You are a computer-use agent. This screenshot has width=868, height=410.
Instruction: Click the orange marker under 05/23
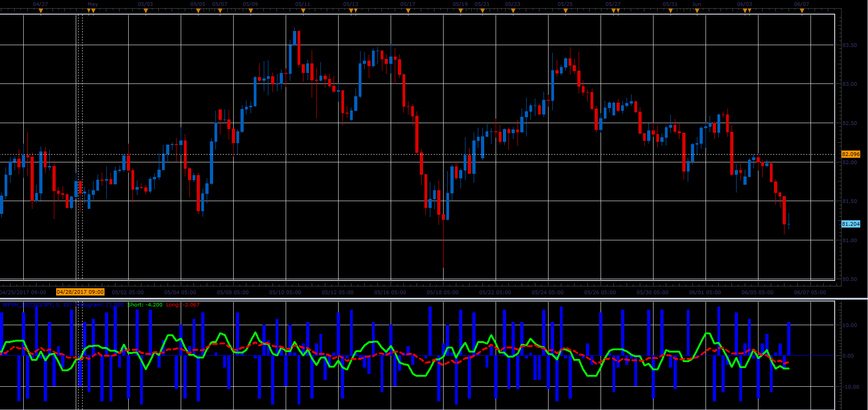click(x=513, y=11)
